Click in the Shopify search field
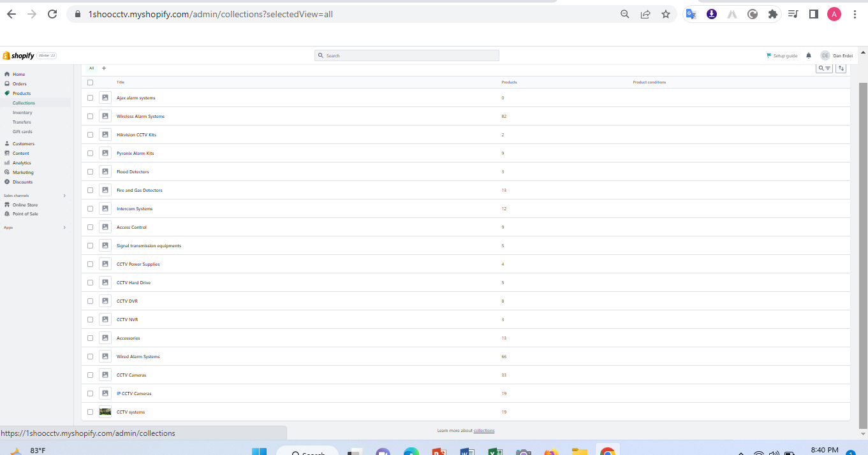868x455 pixels. (408, 55)
